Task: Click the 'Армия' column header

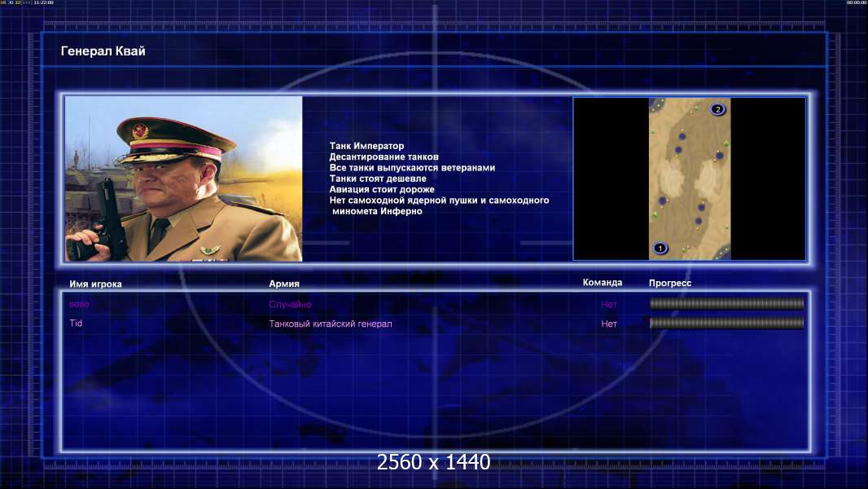Action: [x=284, y=284]
